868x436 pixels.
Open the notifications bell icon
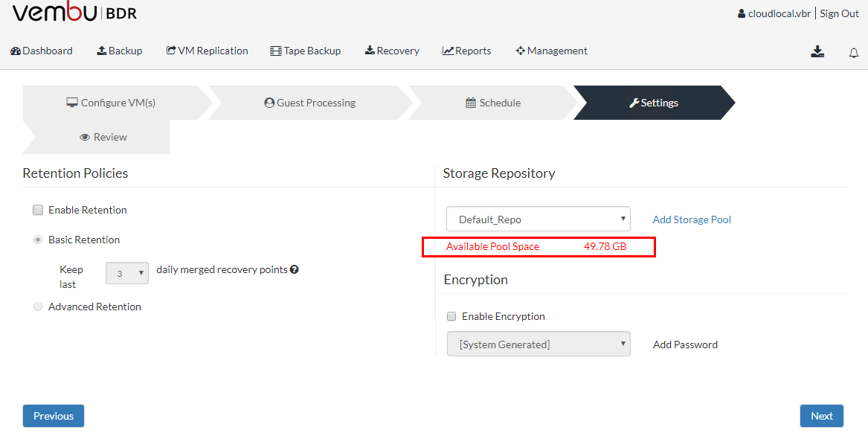[854, 52]
